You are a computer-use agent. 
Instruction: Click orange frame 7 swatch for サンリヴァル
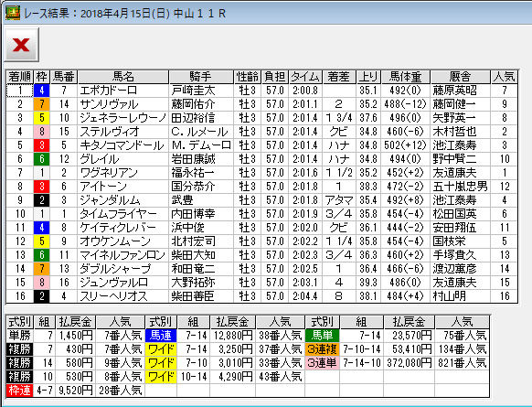tap(42, 104)
